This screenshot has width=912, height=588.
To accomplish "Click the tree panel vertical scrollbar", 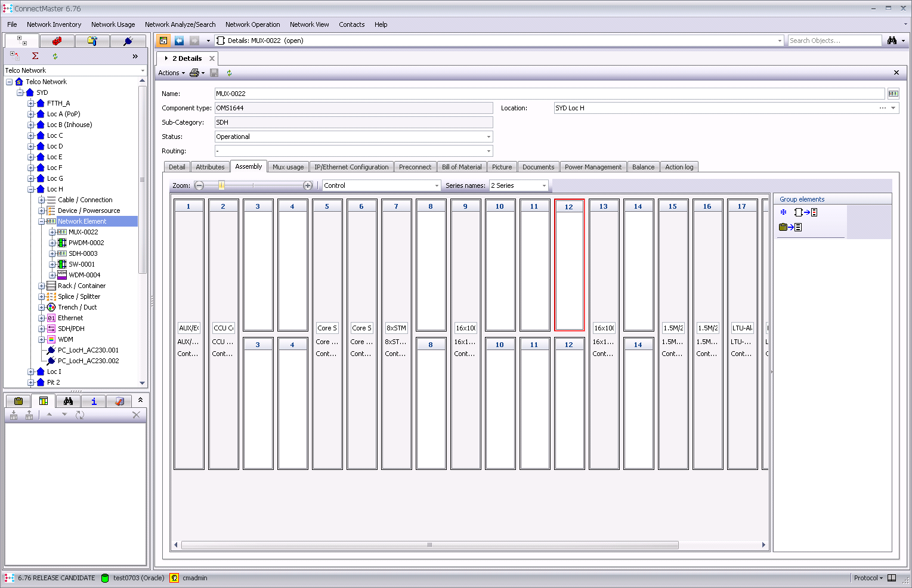I will pyautogui.click(x=142, y=180).
